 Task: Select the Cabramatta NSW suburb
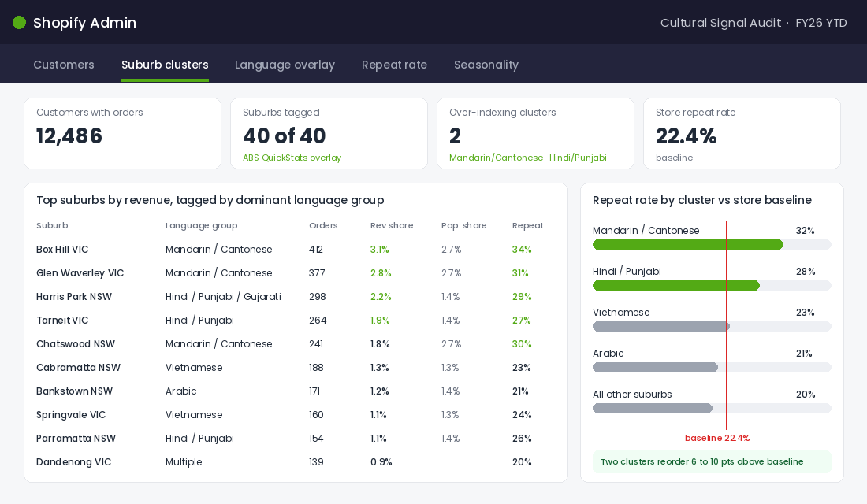79,368
